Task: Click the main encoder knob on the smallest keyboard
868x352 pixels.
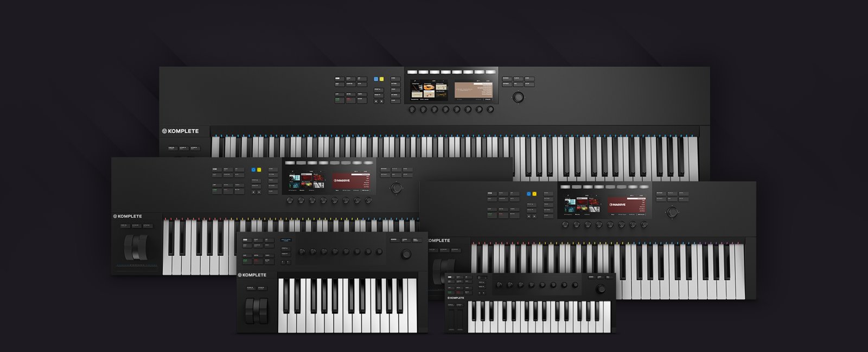Action: click(599, 288)
